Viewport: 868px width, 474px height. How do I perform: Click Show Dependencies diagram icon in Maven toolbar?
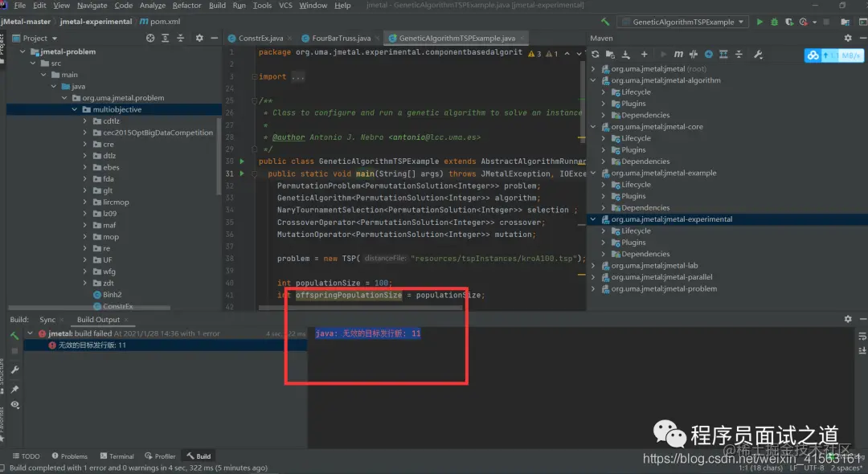[x=723, y=54]
